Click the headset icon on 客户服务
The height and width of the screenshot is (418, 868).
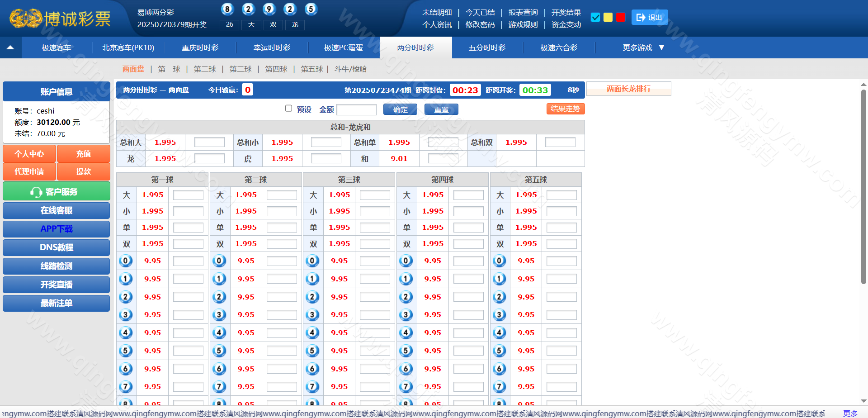click(36, 192)
